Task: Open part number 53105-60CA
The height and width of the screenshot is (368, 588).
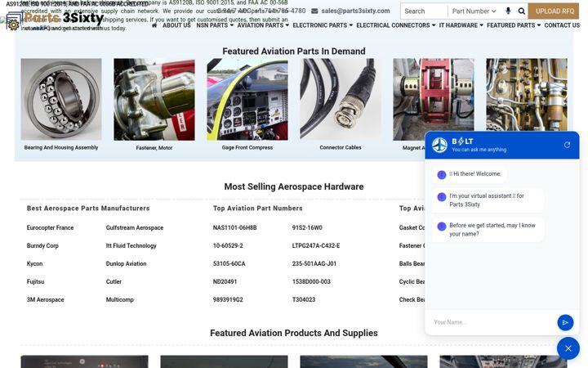Action: click(229, 263)
